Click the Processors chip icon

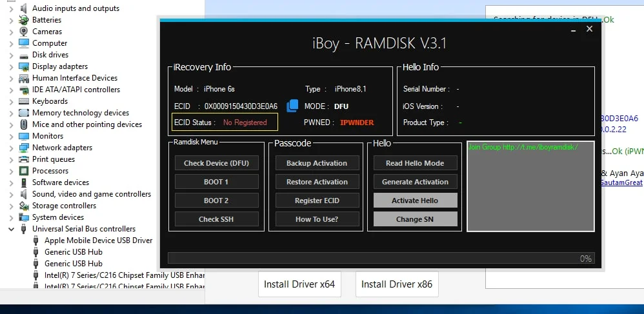pyautogui.click(x=24, y=171)
